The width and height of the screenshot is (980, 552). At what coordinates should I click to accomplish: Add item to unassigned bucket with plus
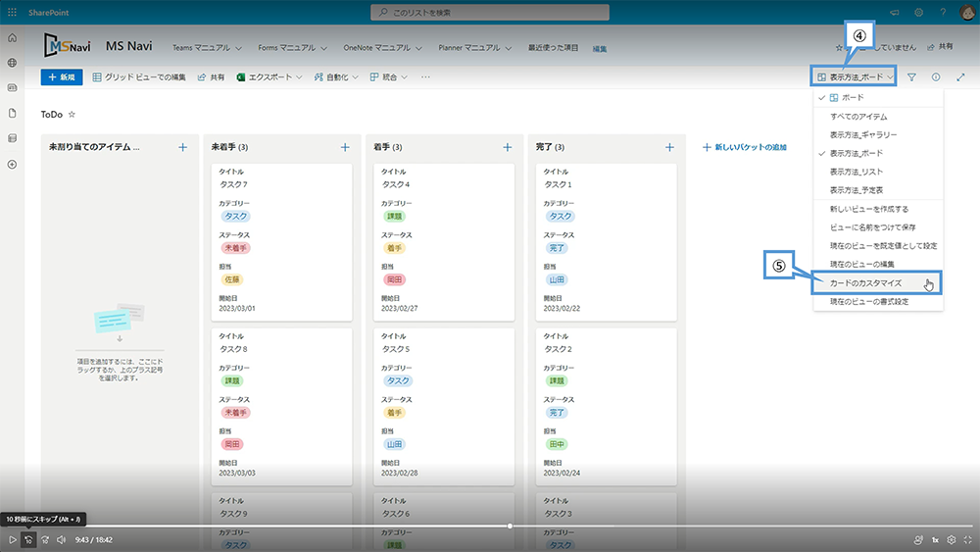[182, 147]
